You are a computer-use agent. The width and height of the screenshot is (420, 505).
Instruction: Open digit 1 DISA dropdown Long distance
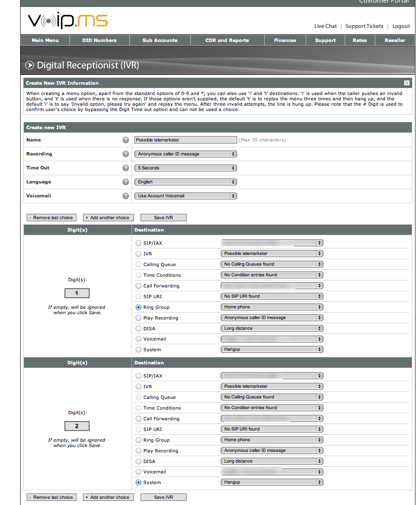272,328
